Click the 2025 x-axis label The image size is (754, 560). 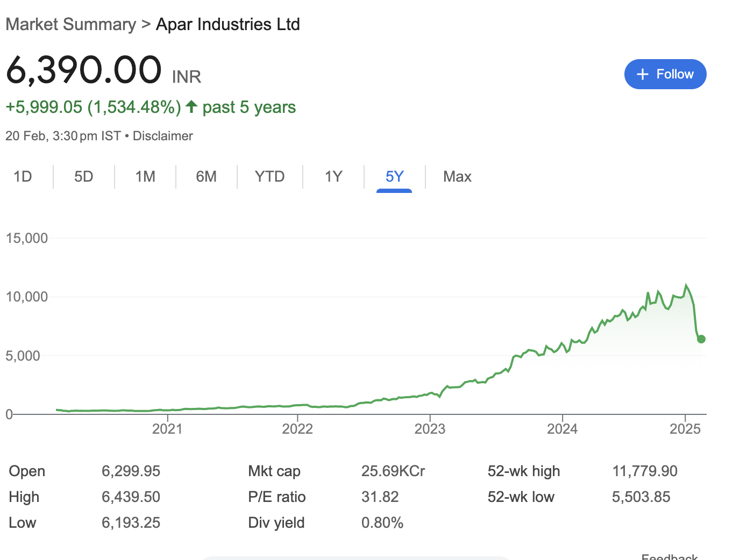pos(685,429)
